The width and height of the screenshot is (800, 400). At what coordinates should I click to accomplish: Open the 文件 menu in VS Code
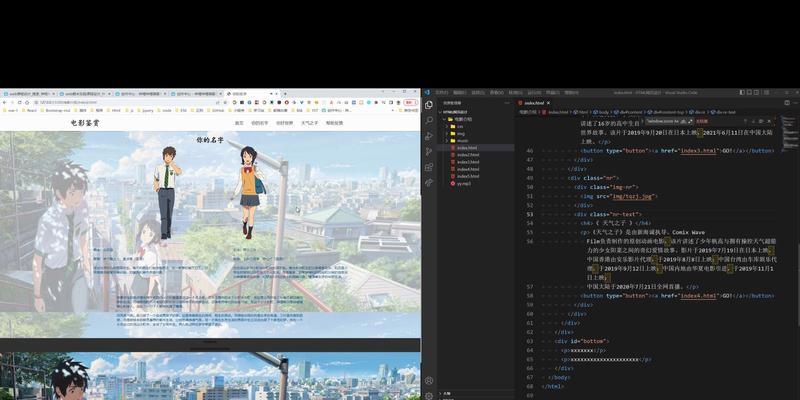point(442,92)
